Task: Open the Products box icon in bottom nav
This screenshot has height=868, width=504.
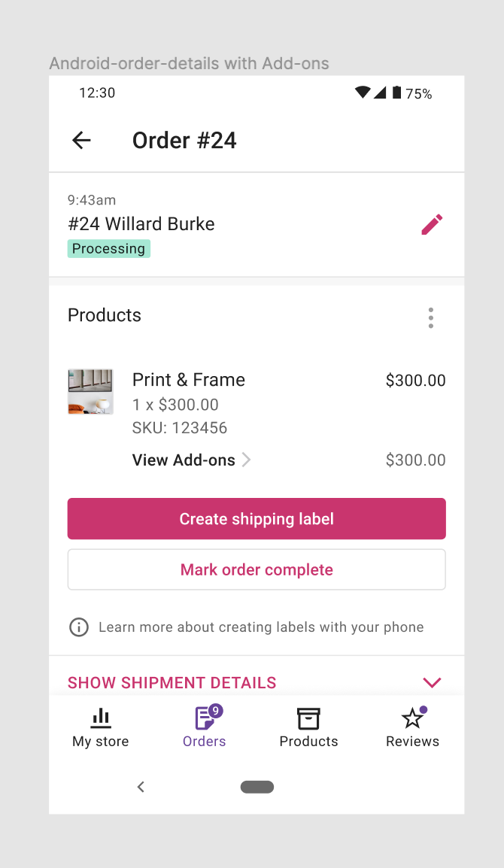Action: click(x=308, y=719)
